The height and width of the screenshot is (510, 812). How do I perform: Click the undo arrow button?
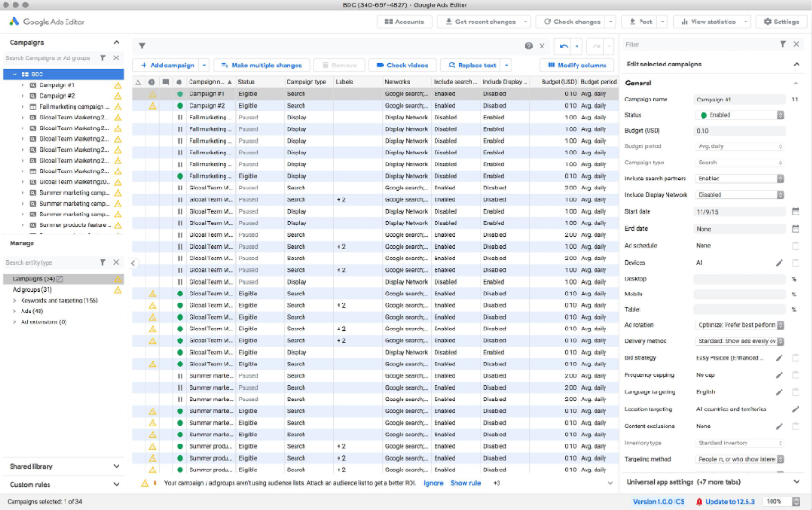(563, 46)
